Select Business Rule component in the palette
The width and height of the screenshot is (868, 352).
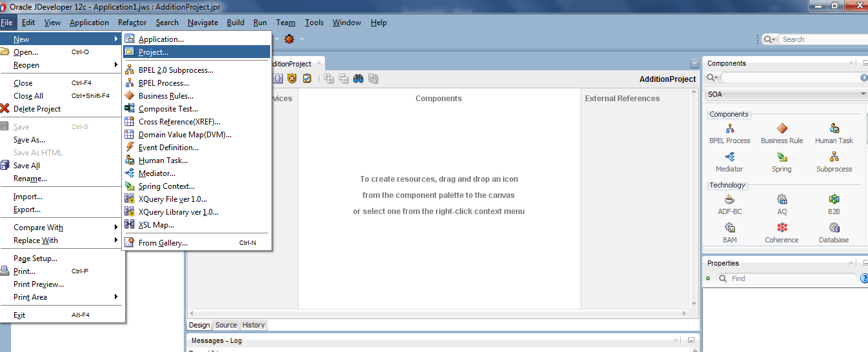click(782, 134)
